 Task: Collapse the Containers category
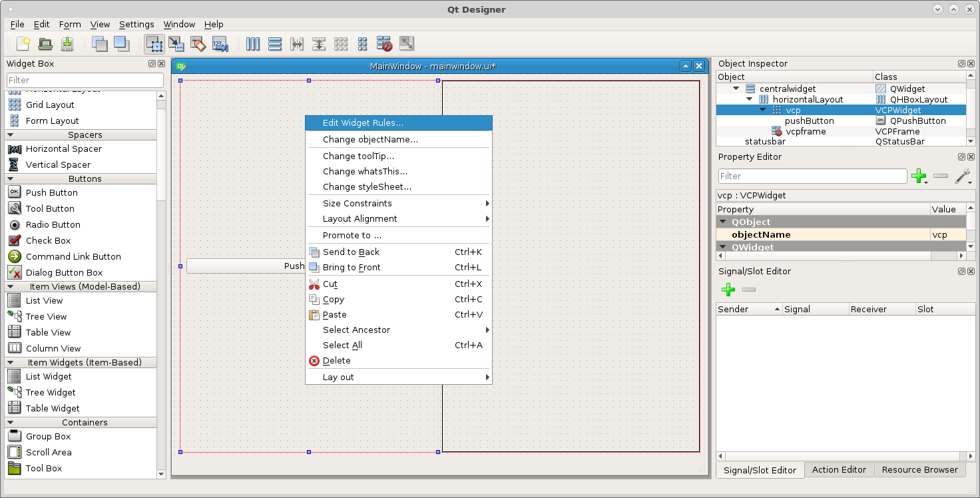(x=11, y=422)
